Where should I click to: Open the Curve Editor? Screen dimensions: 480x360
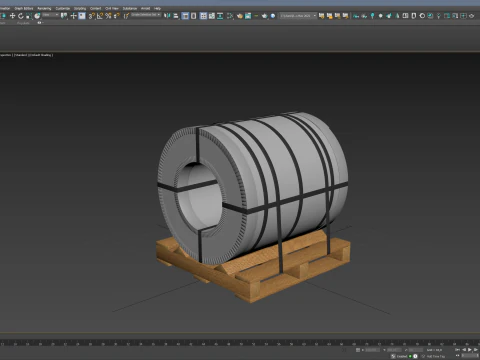tap(212, 16)
